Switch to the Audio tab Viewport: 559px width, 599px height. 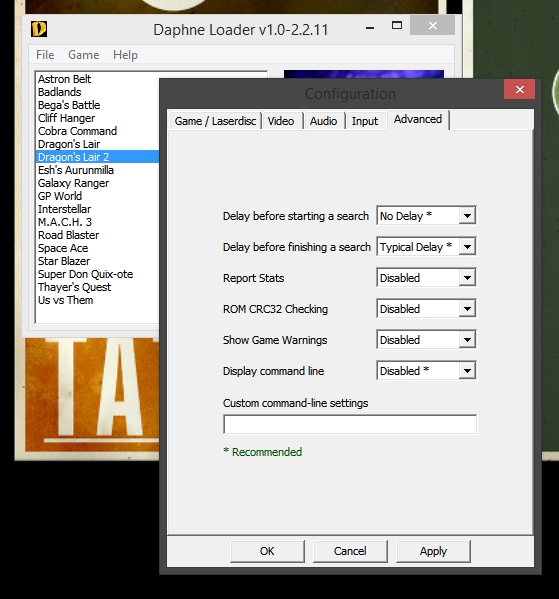[323, 121]
